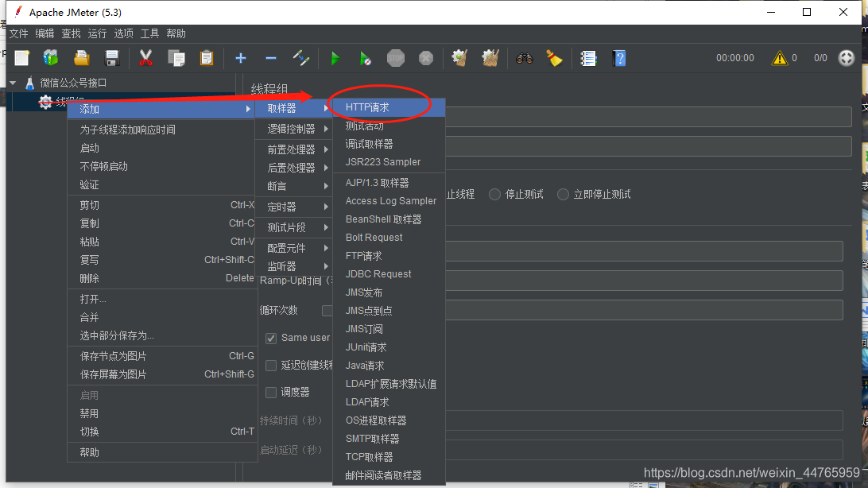Select 停止测试 radio button
Image resolution: width=868 pixels, height=488 pixels.
pos(495,194)
